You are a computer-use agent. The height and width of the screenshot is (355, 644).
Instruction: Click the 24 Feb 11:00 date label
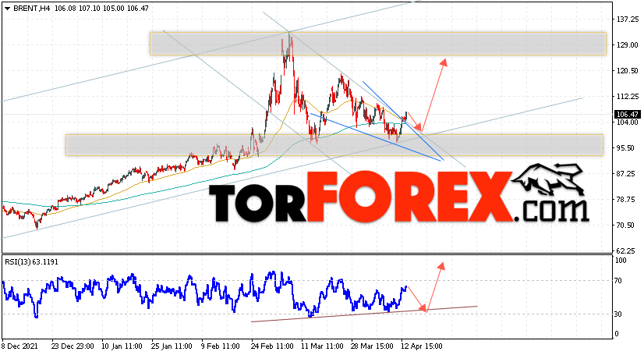(x=272, y=346)
